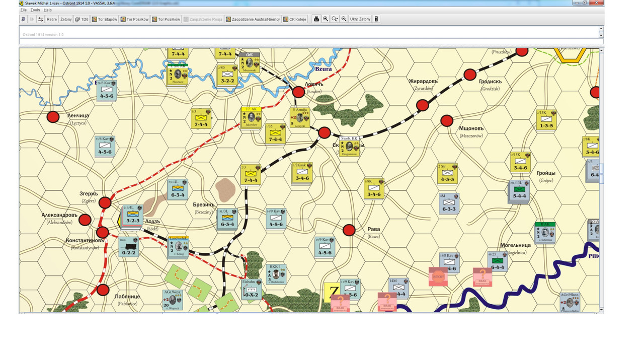Select the 18L/3L counter 6-3-4

227,218
